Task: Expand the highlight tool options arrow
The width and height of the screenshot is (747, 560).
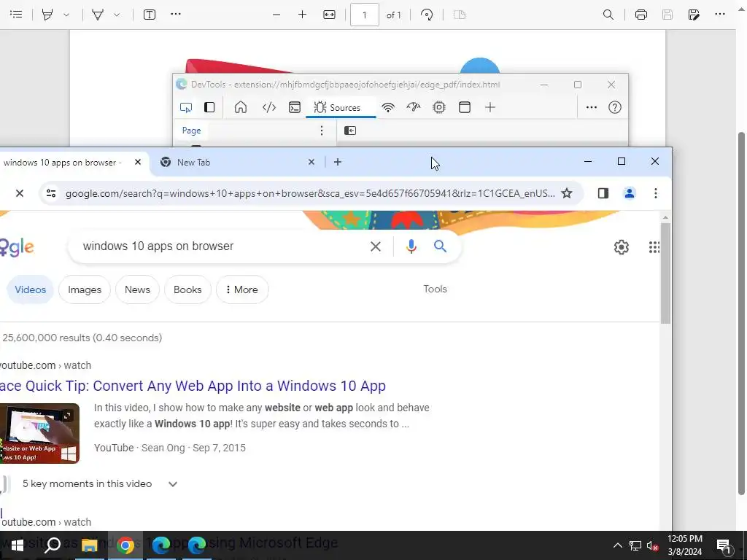Action: 66,15
